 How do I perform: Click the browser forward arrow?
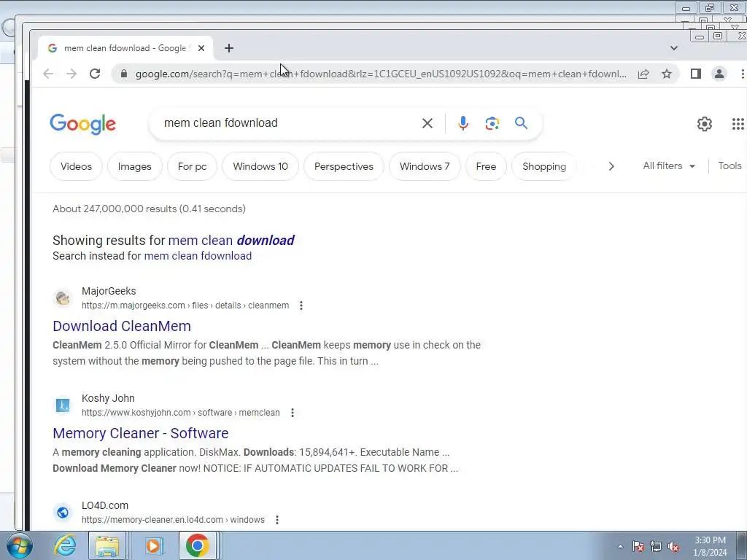pos(71,74)
